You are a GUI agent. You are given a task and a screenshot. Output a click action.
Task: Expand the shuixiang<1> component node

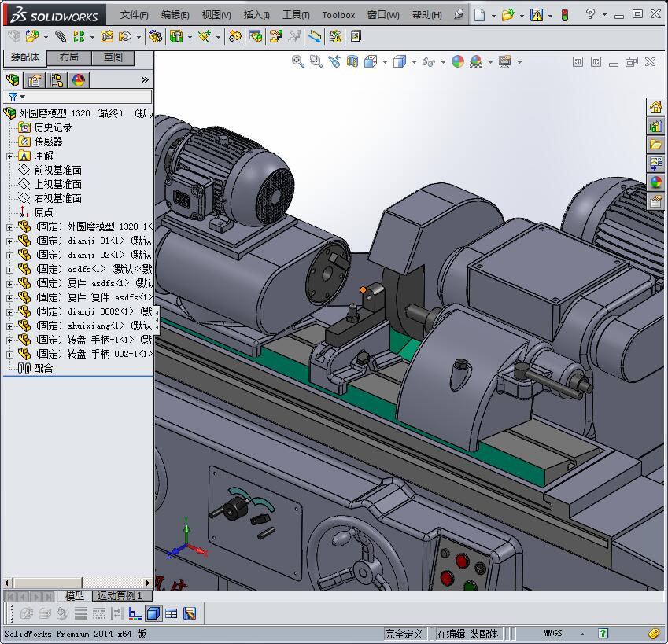tap(9, 326)
